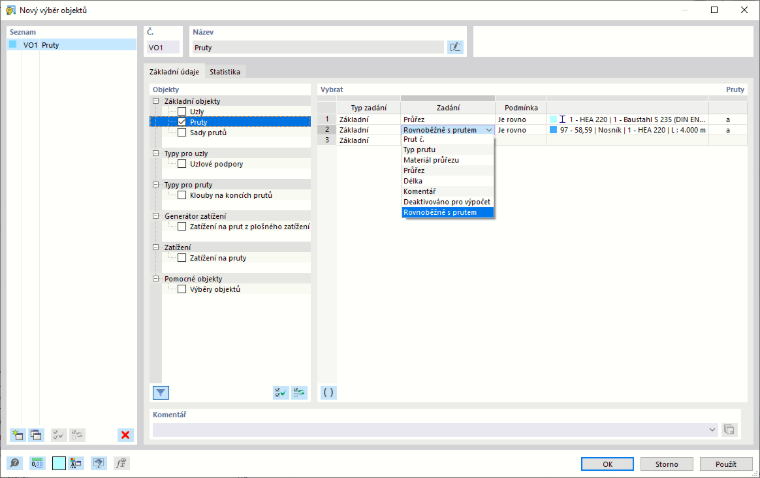Viewport: 760px width, 478px height.
Task: Click the parentheses button below Vybrat table
Action: [329, 393]
